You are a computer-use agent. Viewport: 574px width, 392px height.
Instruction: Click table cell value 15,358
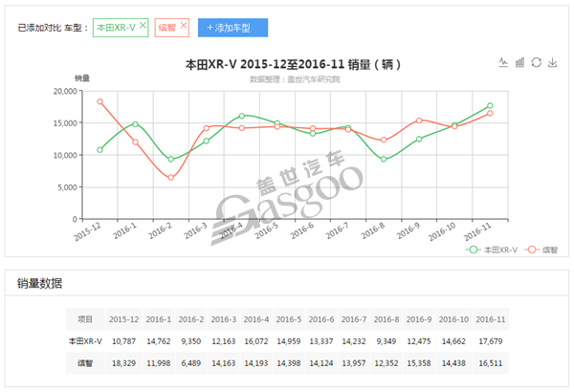[x=419, y=363]
